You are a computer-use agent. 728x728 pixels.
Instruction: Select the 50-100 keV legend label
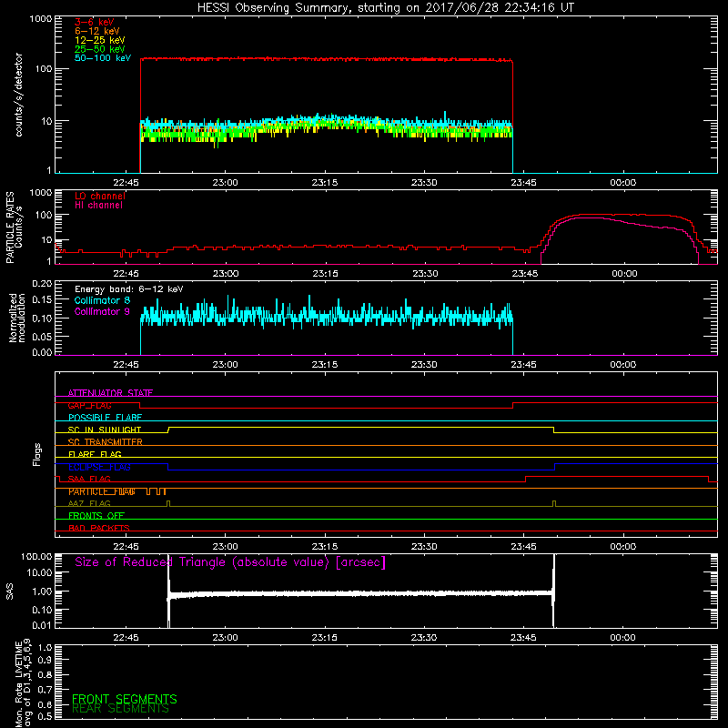[103, 58]
